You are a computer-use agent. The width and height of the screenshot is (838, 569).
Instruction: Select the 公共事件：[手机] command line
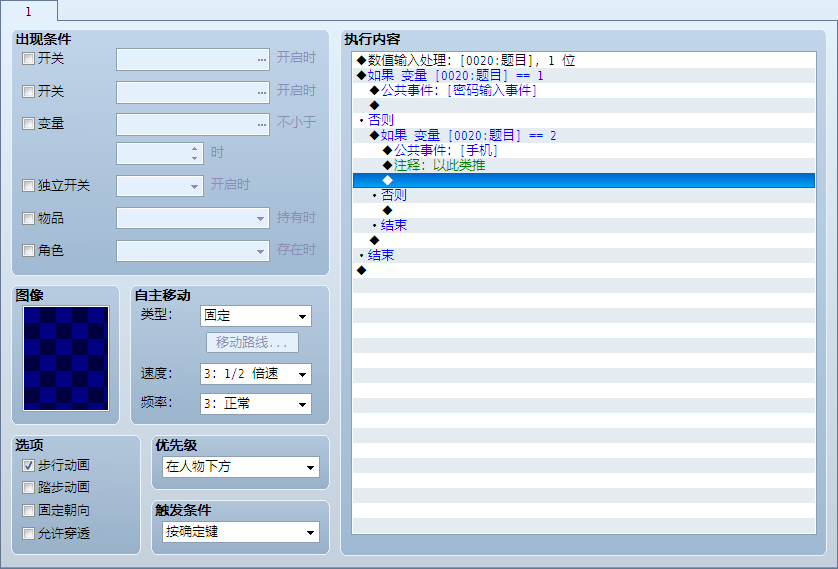(584, 150)
